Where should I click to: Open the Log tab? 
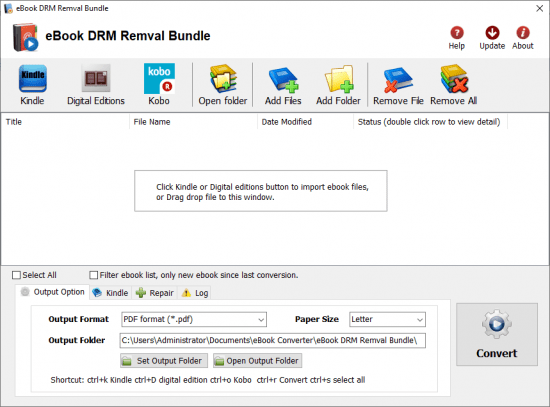(195, 293)
